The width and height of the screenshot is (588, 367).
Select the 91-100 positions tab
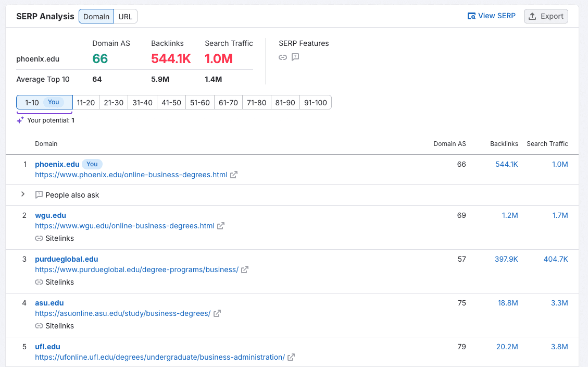(x=315, y=102)
